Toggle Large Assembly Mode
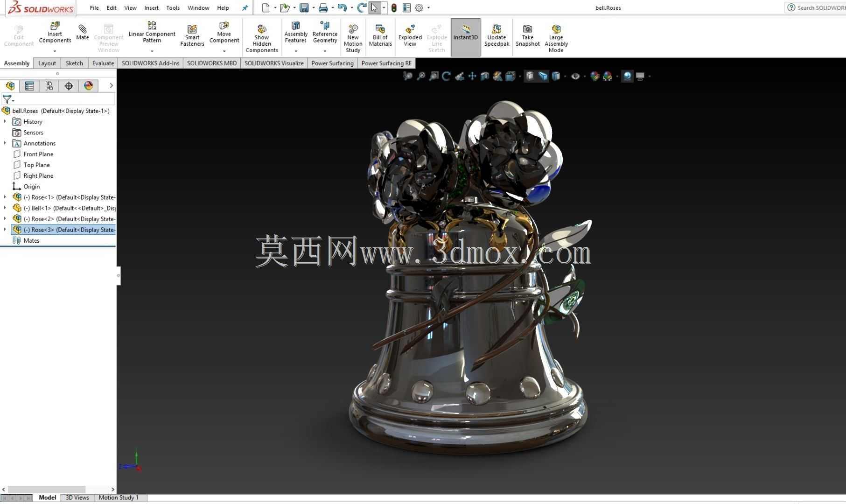The width and height of the screenshot is (846, 504). tap(556, 38)
